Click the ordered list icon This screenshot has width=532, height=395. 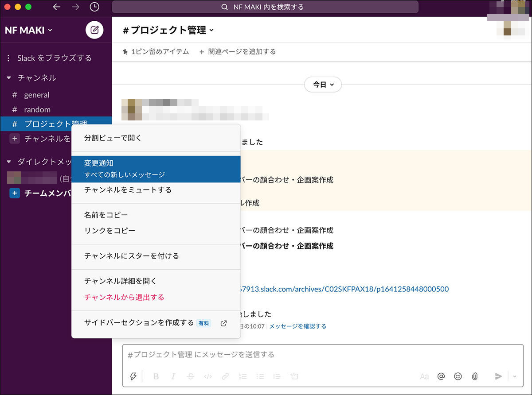pyautogui.click(x=243, y=376)
